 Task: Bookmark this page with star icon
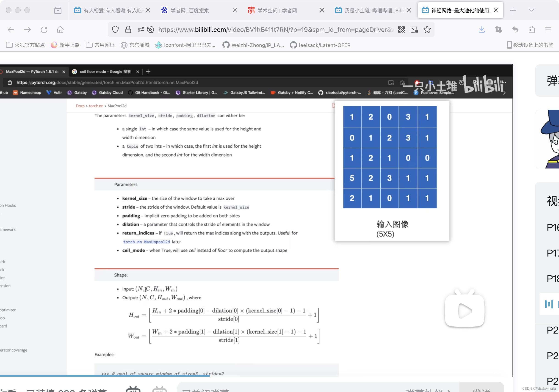coord(427,30)
